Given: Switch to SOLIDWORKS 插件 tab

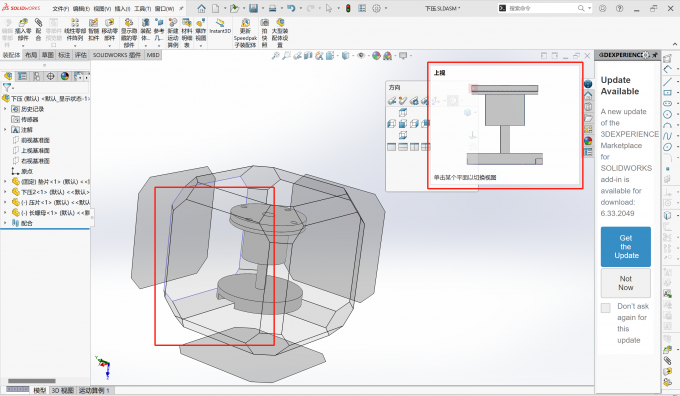Looking at the screenshot, I should 117,55.
